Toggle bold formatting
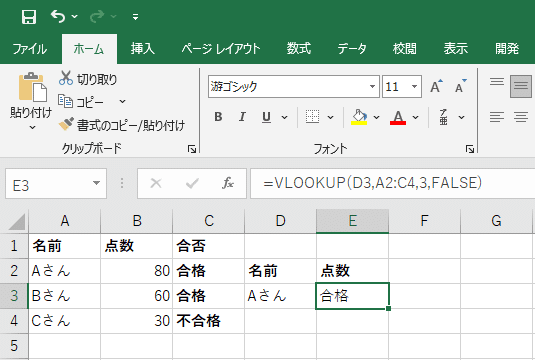 point(218,117)
